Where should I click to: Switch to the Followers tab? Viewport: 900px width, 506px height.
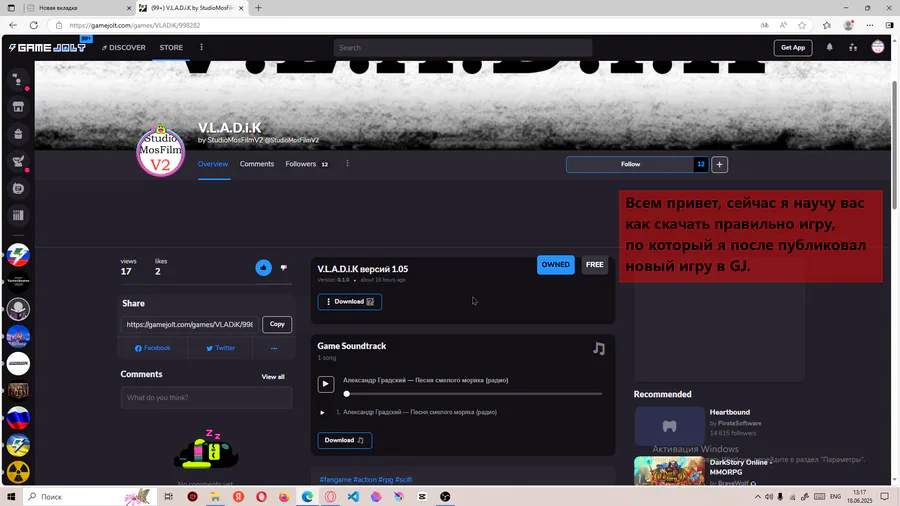pyautogui.click(x=307, y=164)
